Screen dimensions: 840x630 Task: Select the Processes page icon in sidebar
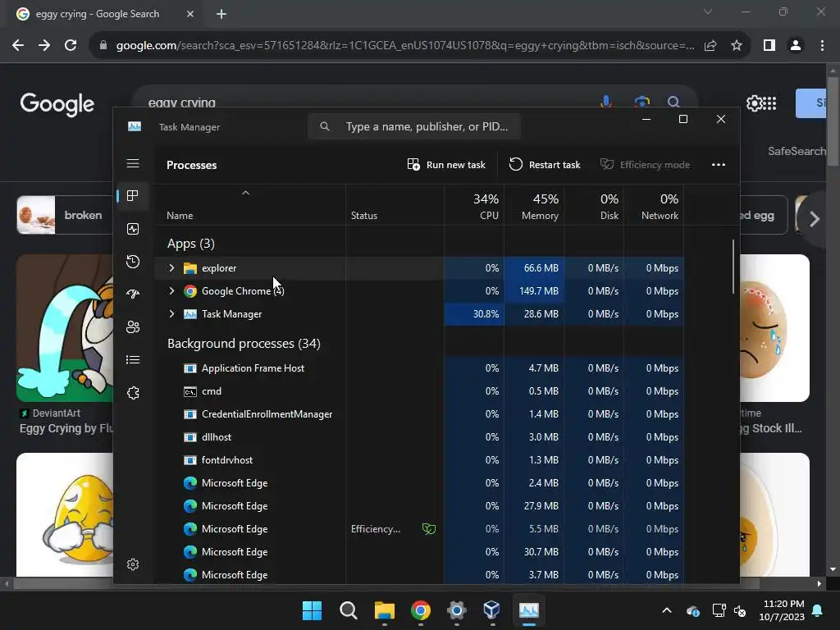pos(133,196)
